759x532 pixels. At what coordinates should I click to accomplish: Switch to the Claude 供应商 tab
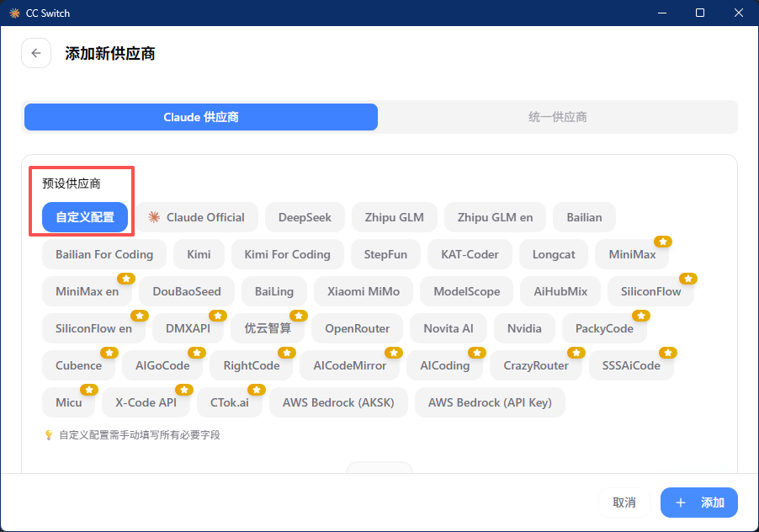point(201,117)
